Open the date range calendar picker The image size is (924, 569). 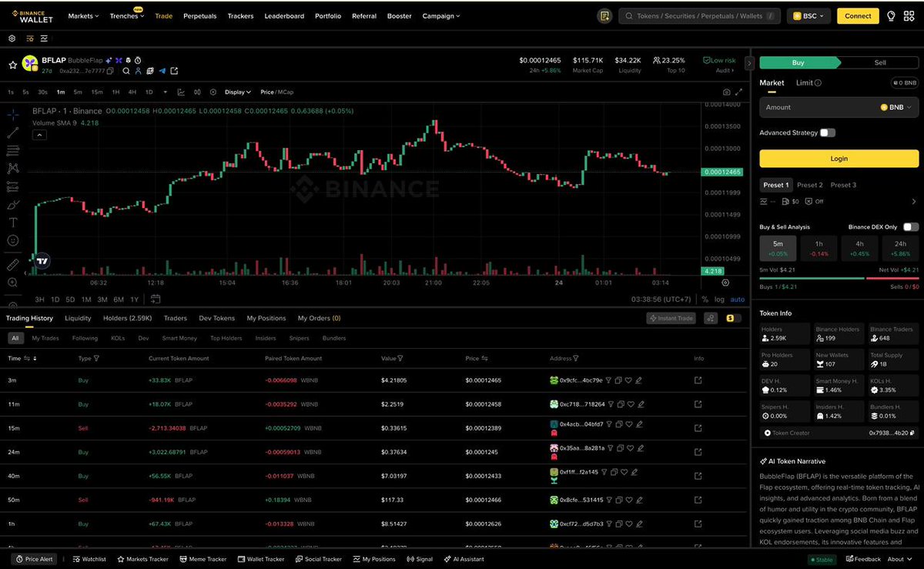pyautogui.click(x=156, y=299)
